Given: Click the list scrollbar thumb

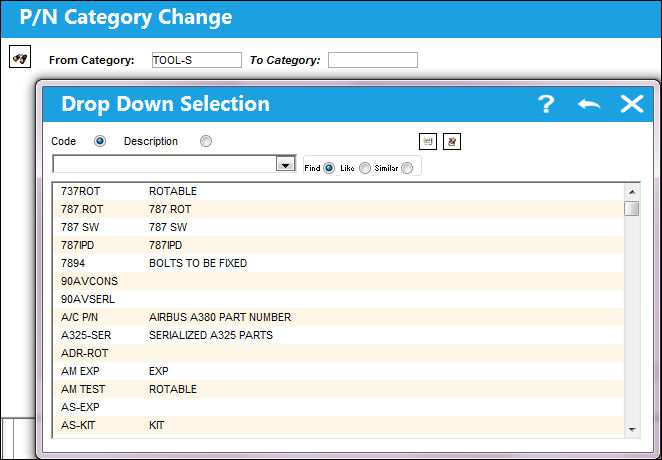Looking at the screenshot, I should tap(632, 209).
